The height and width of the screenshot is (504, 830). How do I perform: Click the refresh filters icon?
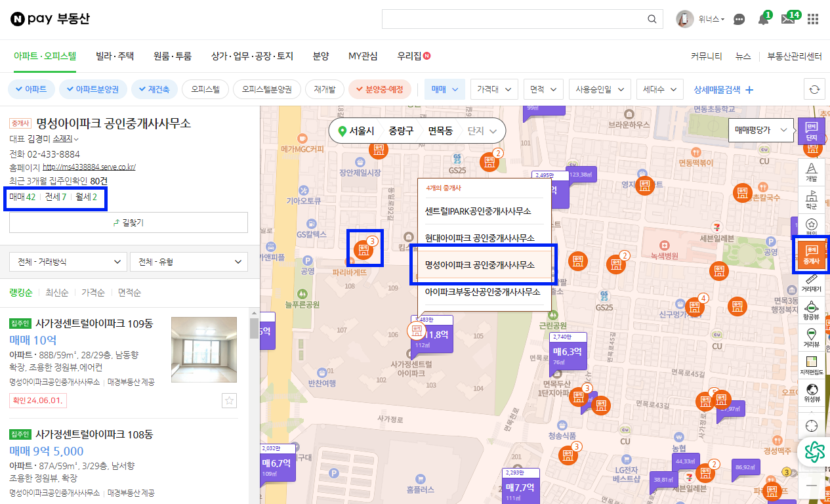(814, 89)
